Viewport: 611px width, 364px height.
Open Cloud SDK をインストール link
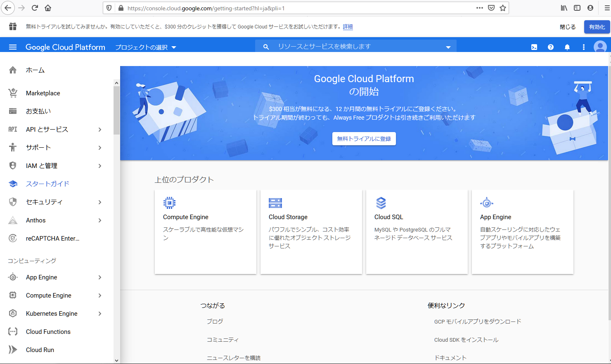(466, 340)
